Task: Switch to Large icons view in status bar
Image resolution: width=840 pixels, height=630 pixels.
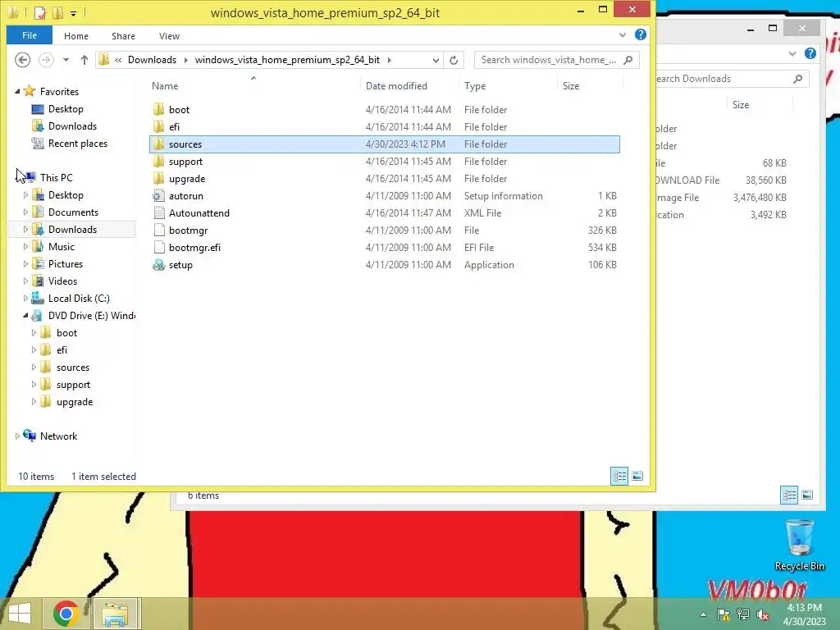Action: coord(637,476)
